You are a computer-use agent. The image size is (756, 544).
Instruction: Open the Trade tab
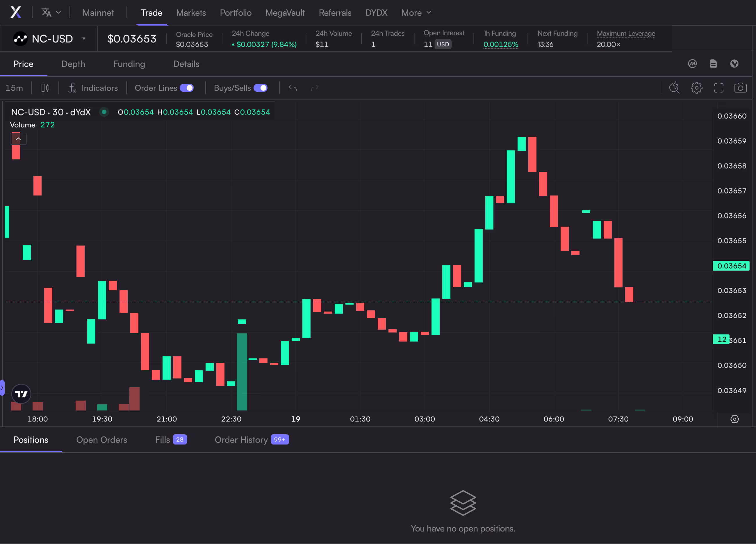(152, 13)
